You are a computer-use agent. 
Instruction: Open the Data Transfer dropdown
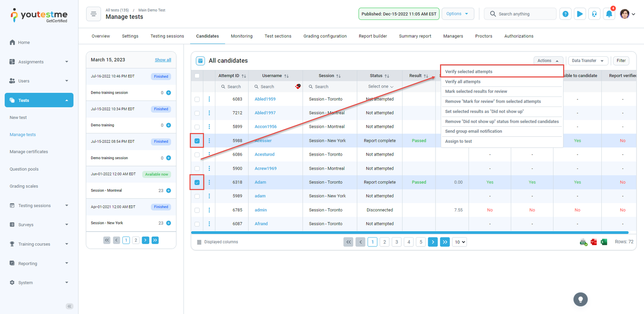pyautogui.click(x=588, y=61)
